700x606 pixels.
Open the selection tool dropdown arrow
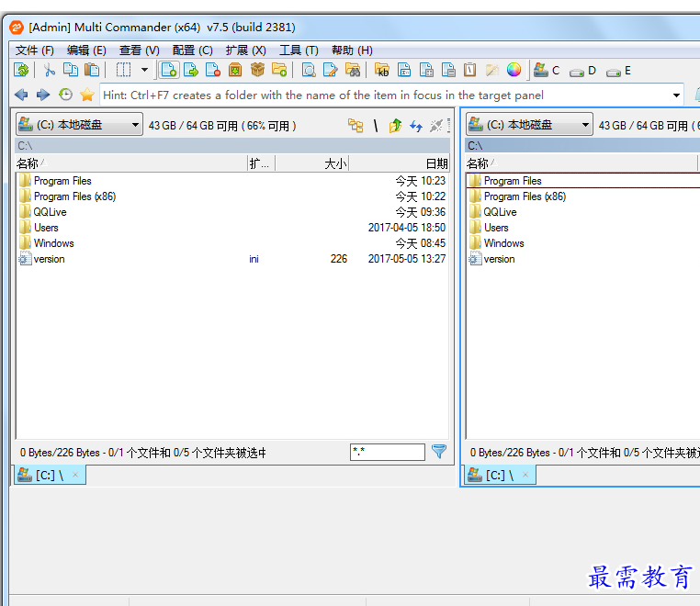144,70
